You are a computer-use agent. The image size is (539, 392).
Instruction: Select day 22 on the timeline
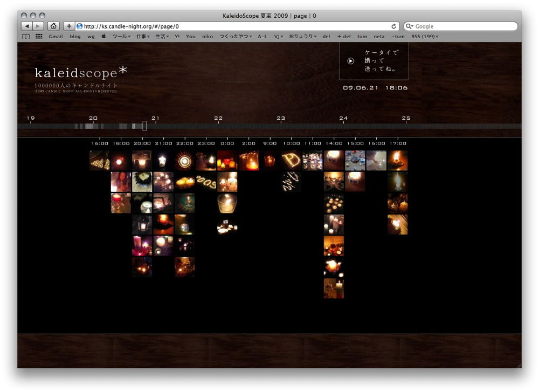click(218, 118)
